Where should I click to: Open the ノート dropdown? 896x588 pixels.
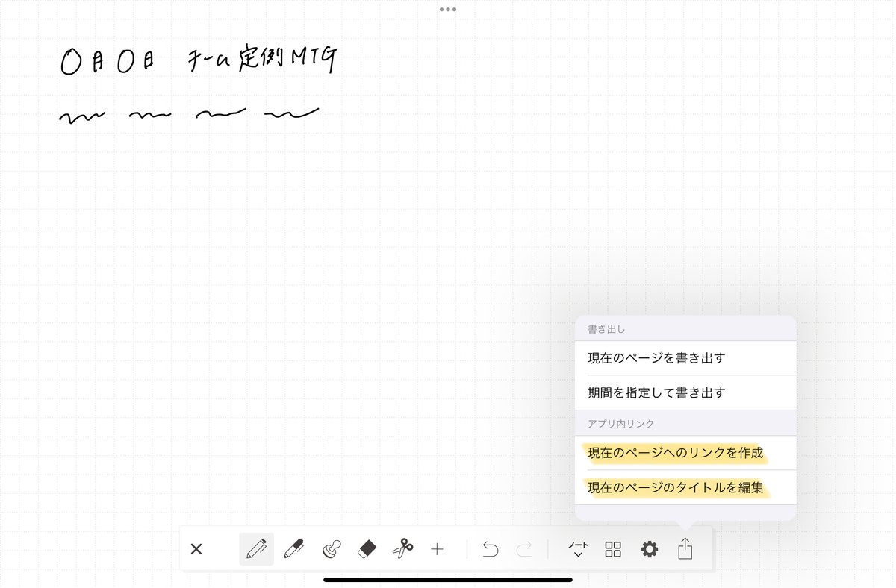578,550
